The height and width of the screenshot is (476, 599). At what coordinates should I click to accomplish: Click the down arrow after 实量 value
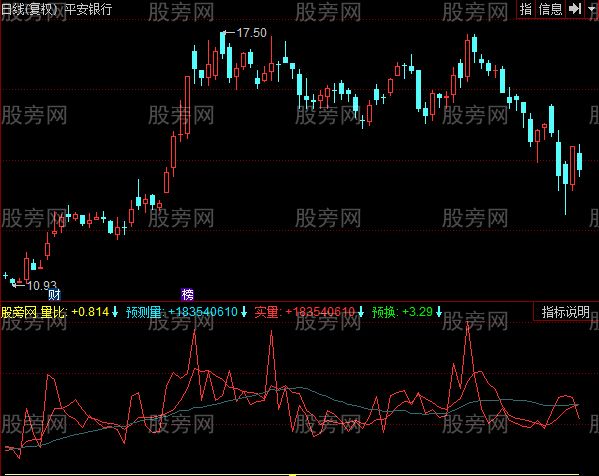pyautogui.click(x=361, y=312)
